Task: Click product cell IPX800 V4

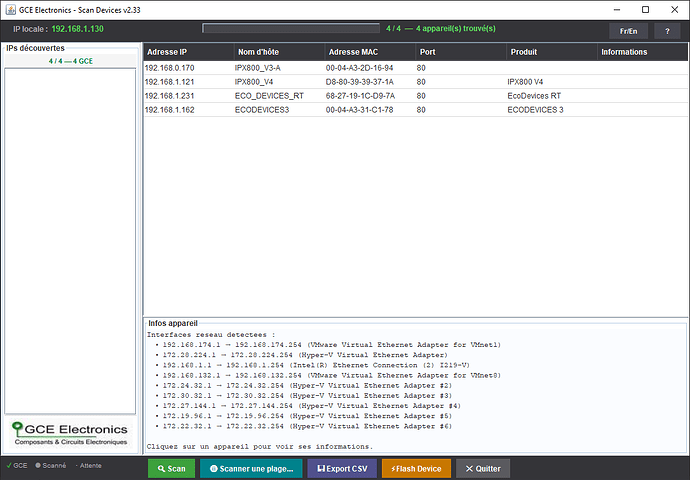Action: point(525,82)
